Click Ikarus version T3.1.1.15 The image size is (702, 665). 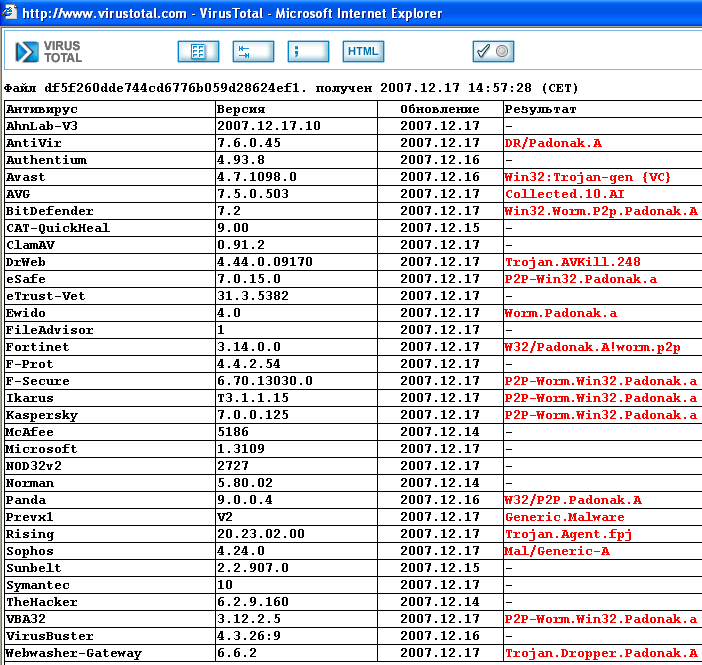(253, 399)
